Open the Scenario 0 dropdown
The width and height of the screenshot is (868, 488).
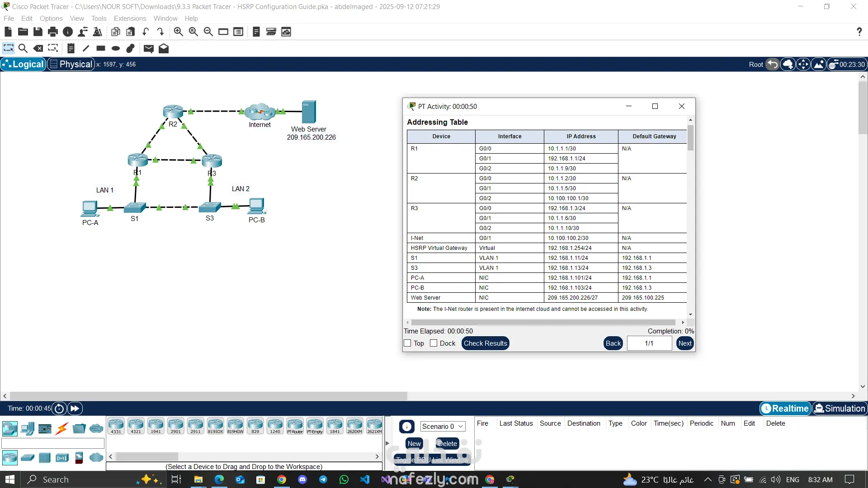tap(443, 427)
